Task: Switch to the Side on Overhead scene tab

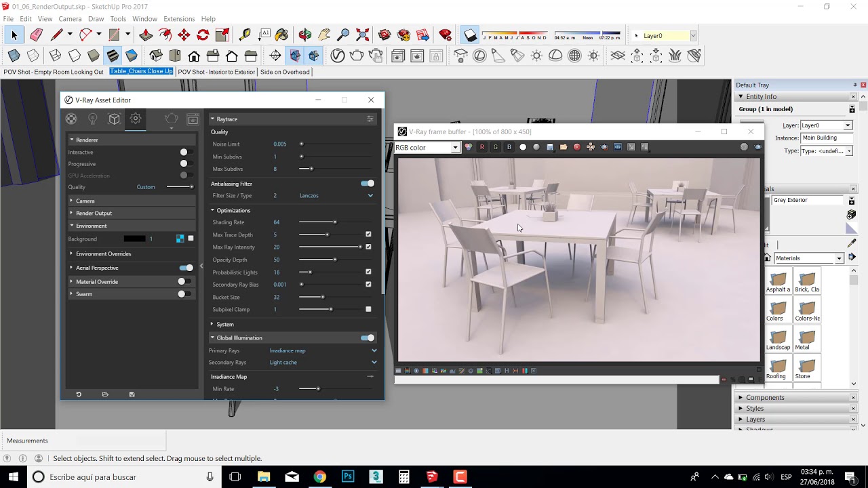Action: click(x=285, y=72)
